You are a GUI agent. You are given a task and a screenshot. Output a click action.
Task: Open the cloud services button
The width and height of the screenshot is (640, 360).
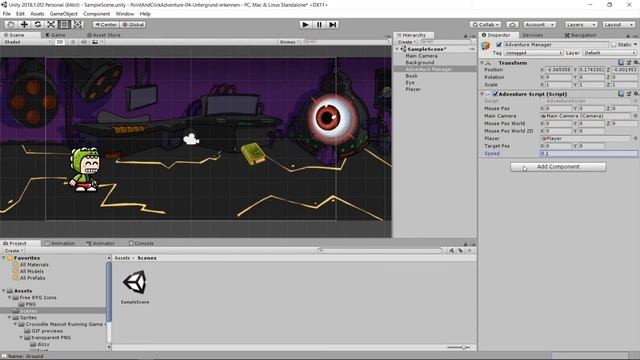[512, 24]
